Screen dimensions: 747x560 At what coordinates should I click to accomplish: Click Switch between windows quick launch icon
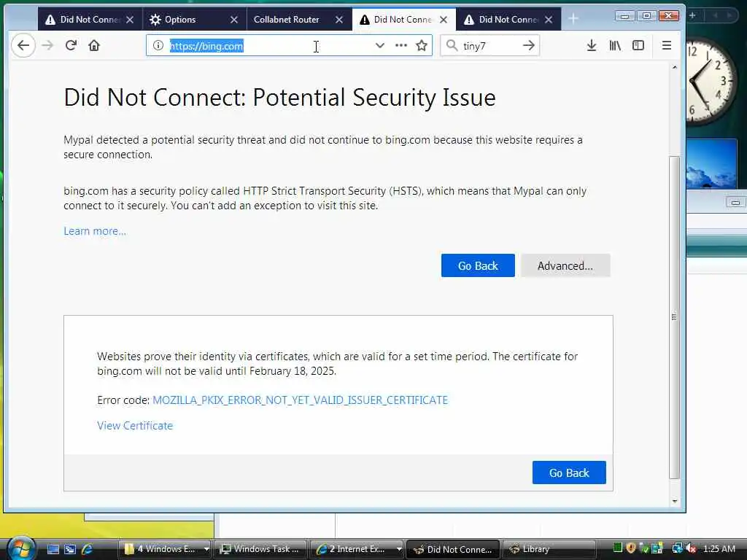70,549
